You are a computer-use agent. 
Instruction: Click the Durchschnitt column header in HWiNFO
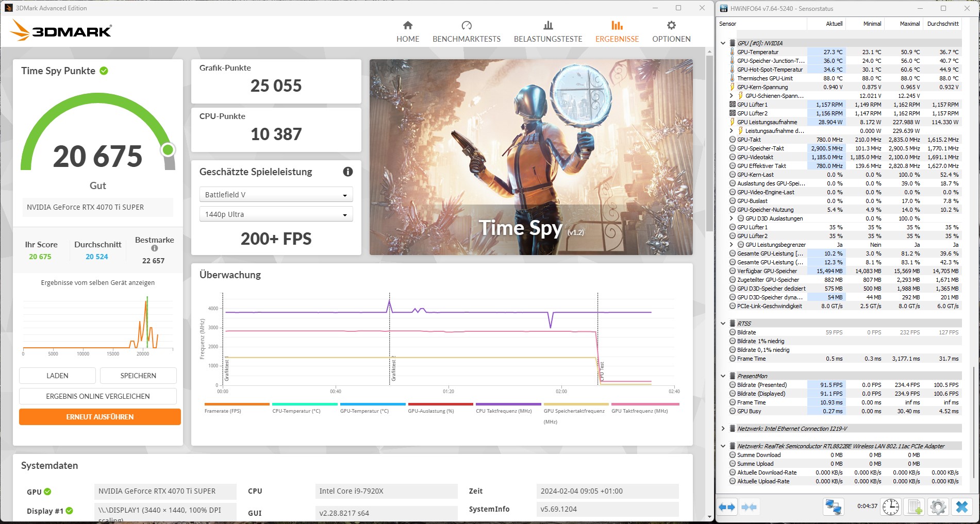click(943, 24)
